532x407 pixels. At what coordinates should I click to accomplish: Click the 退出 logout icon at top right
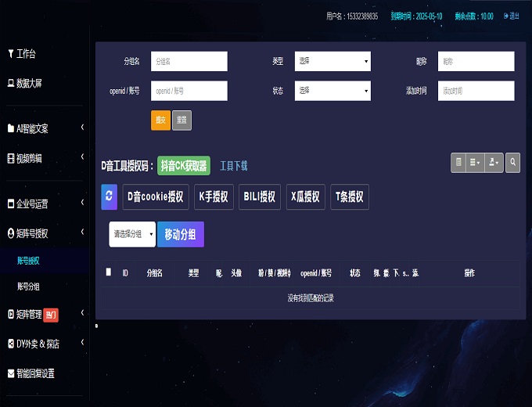(x=511, y=16)
